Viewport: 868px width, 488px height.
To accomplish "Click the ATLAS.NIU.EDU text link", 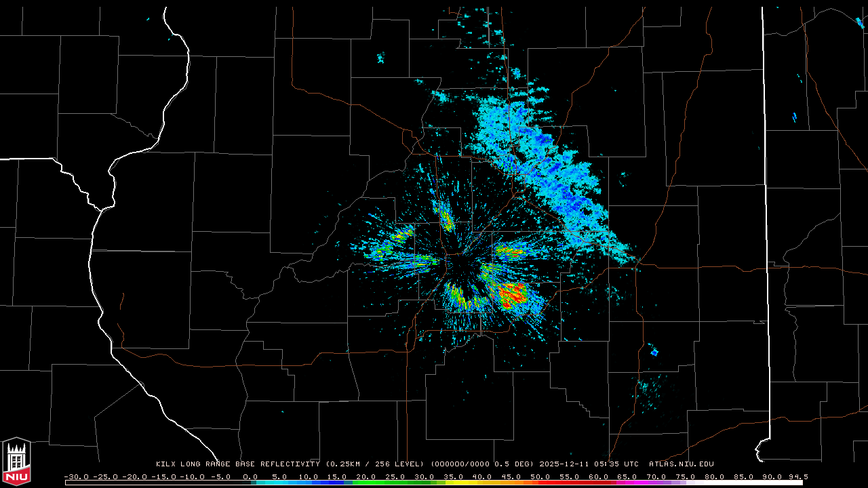I will coord(682,464).
